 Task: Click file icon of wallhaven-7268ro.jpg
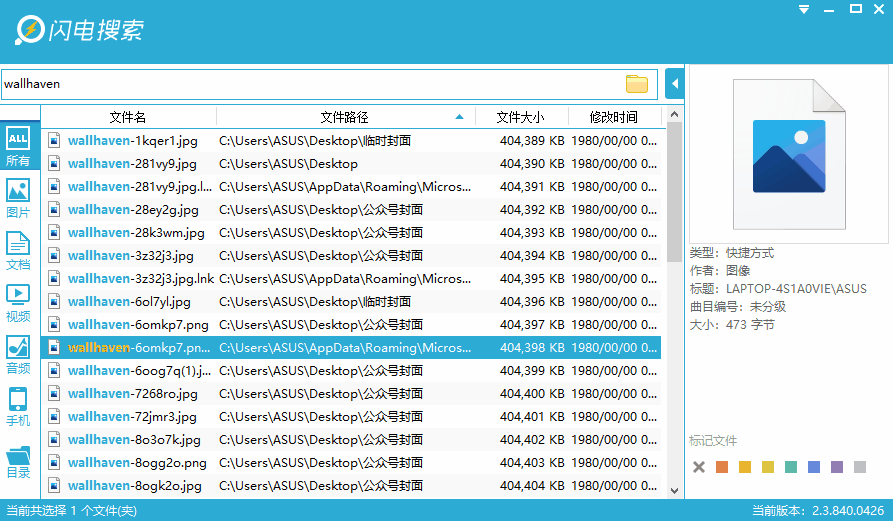tap(54, 393)
